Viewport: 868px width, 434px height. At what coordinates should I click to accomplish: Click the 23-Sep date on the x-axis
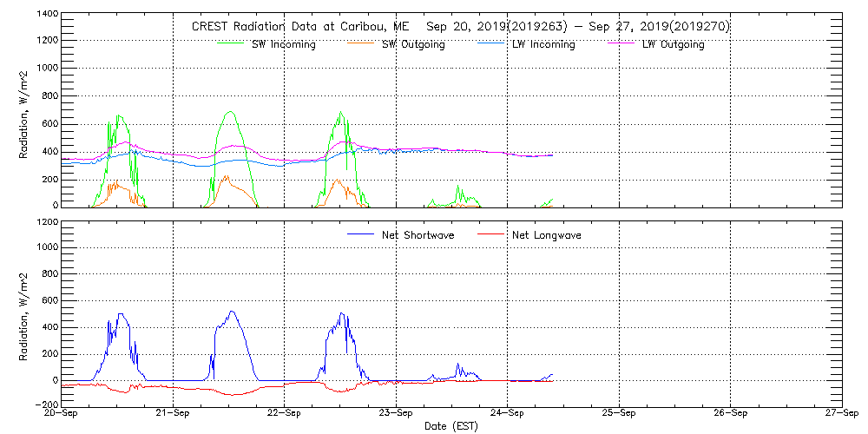click(396, 414)
